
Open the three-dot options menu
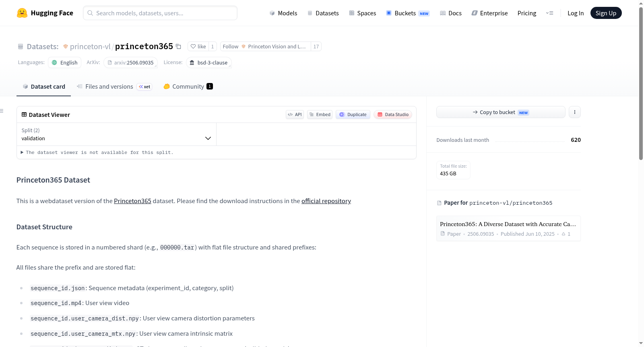pyautogui.click(x=575, y=112)
